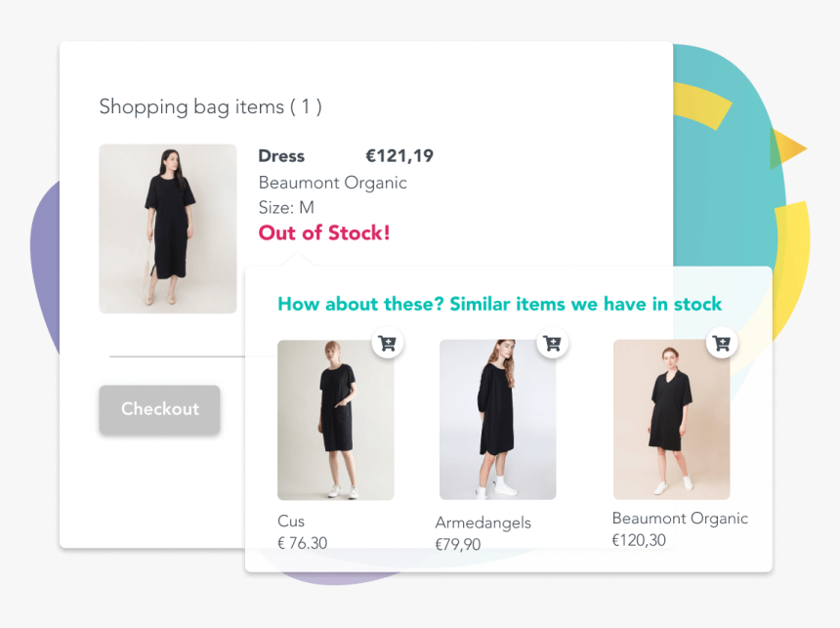Screen dimensions: 840x628
Task: Click the Shopping bag items heading
Action: (x=211, y=106)
